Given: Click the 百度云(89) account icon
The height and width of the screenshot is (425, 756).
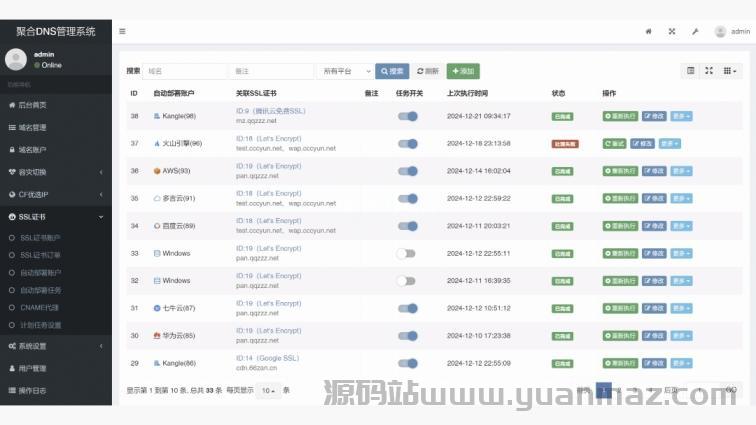Looking at the screenshot, I should pos(157,226).
